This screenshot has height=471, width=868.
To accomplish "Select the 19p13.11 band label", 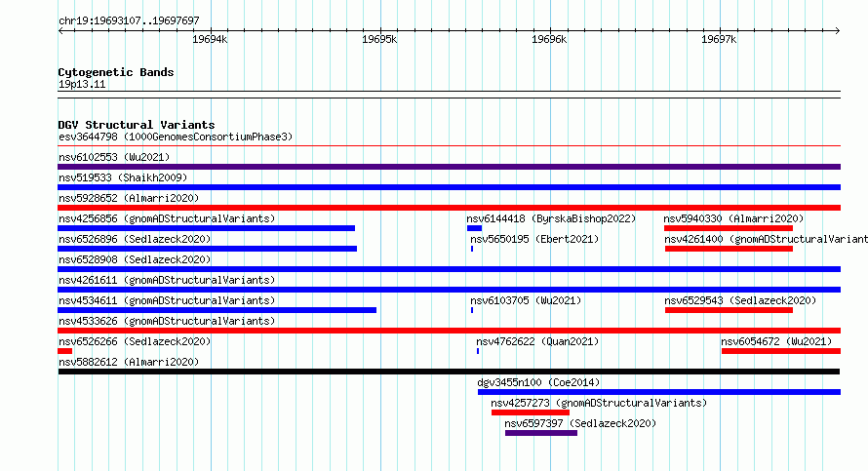I will click(x=82, y=84).
